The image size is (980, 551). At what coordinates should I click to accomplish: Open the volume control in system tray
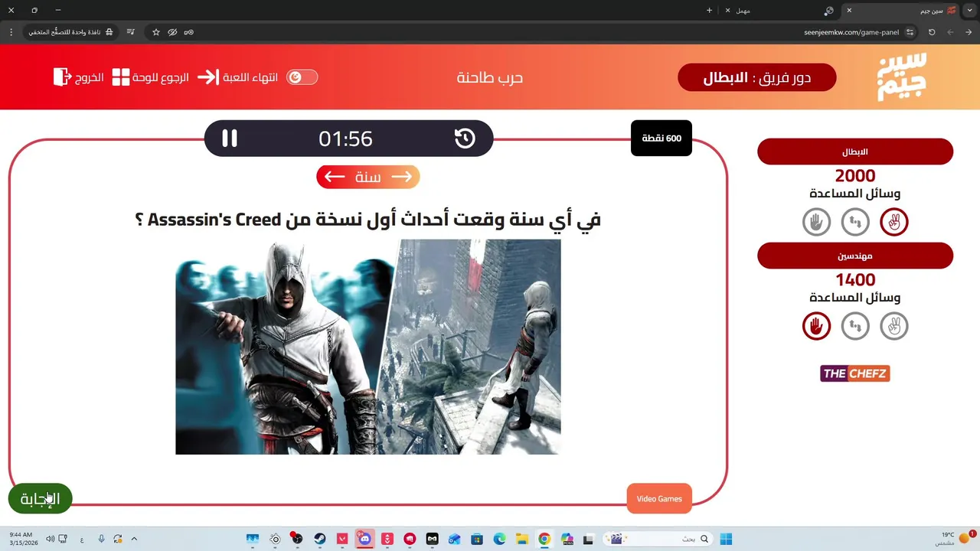[x=50, y=539]
